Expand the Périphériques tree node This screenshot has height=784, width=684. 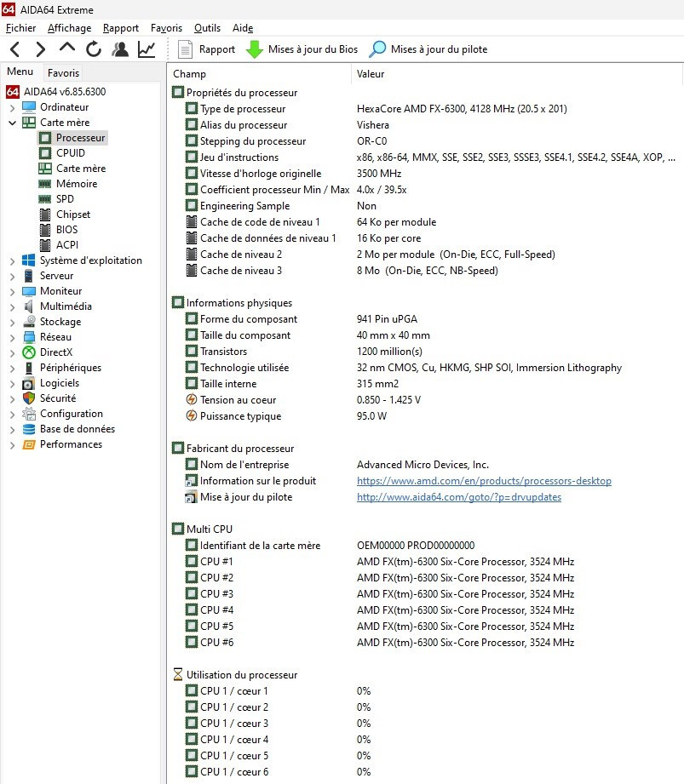click(13, 368)
